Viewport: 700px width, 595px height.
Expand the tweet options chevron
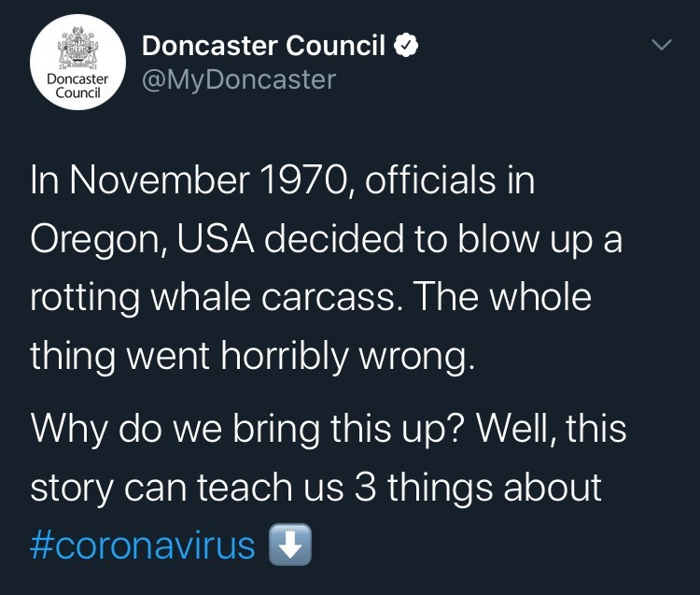tap(661, 45)
